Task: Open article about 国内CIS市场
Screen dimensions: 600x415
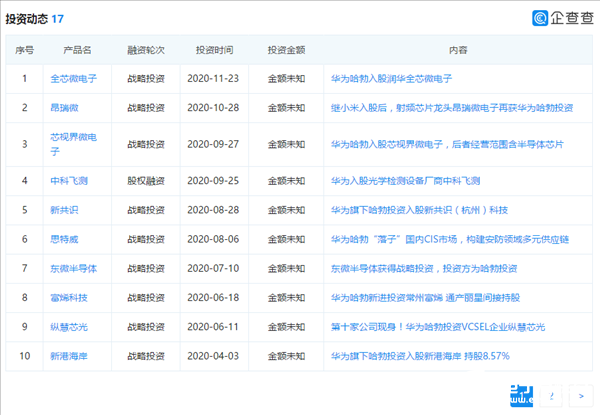Action: (x=450, y=239)
